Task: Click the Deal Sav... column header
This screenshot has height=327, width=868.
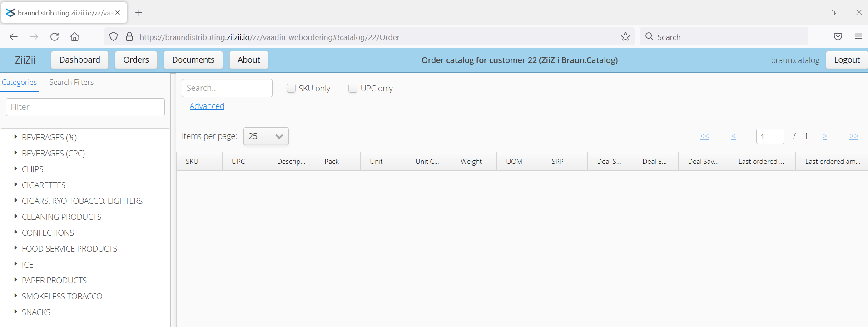Action: point(703,161)
